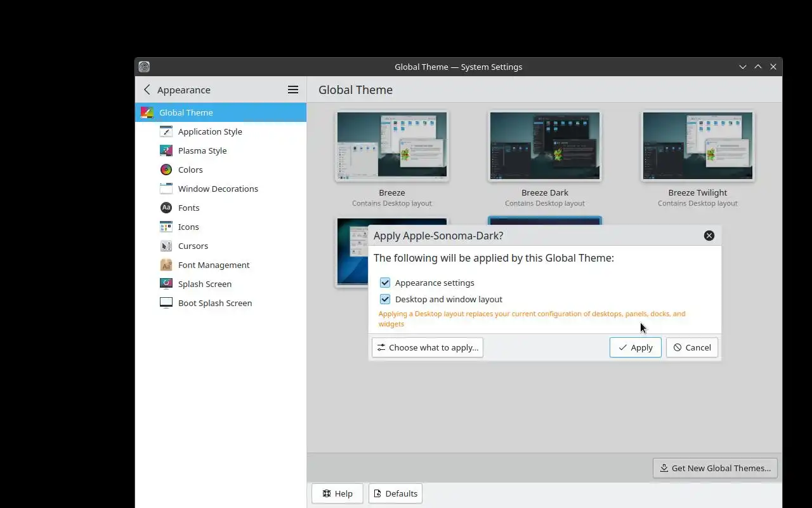Dismiss dialog with Cancel button
The image size is (812, 508).
692,347
